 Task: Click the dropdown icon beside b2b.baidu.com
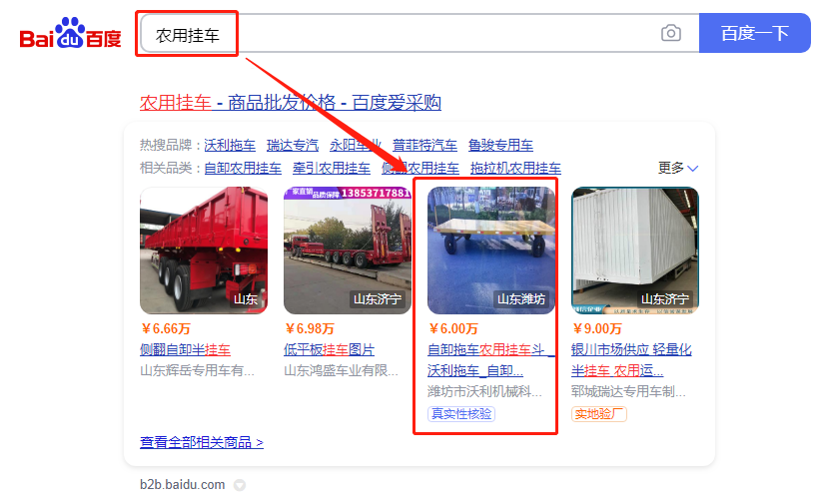pos(240,485)
